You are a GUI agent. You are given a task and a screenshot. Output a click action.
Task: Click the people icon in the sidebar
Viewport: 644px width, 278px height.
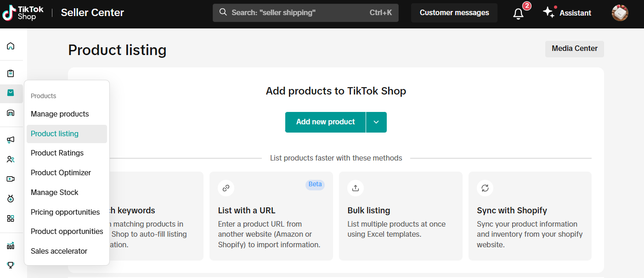(11, 160)
